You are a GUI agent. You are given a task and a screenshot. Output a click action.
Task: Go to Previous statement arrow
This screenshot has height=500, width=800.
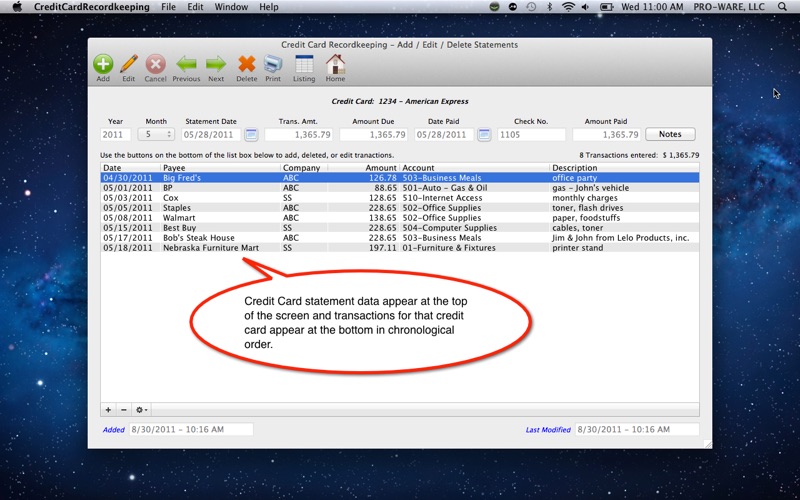pyautogui.click(x=186, y=65)
